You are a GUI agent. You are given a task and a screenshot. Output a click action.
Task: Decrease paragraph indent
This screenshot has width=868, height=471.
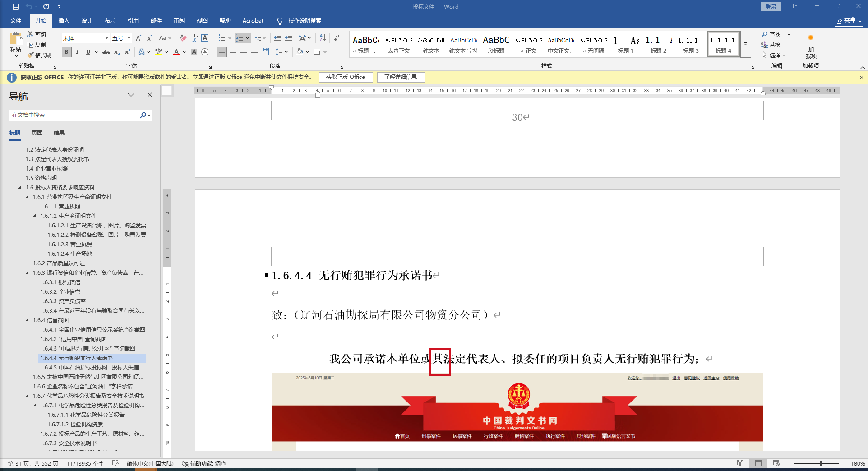click(x=277, y=38)
